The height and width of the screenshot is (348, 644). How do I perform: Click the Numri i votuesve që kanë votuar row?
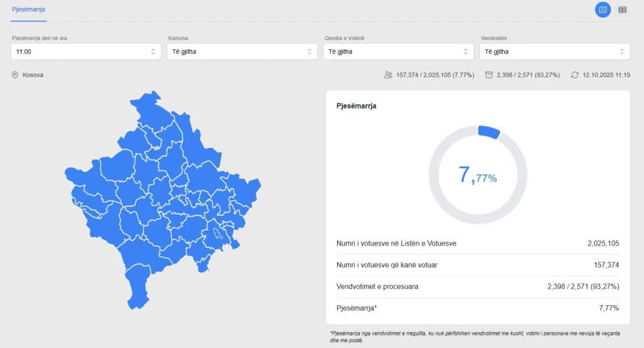coord(478,265)
